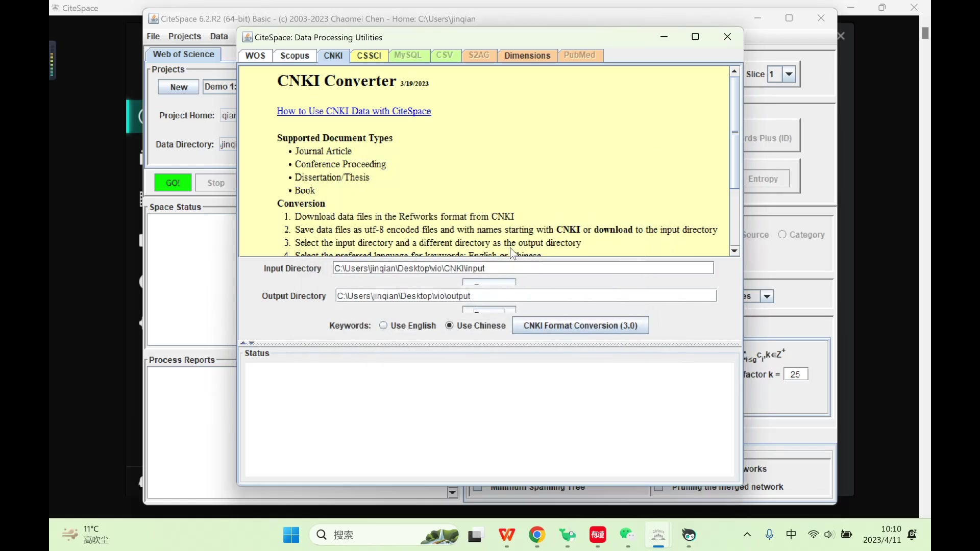
Task: Switch to the WOS tab
Action: tap(255, 56)
